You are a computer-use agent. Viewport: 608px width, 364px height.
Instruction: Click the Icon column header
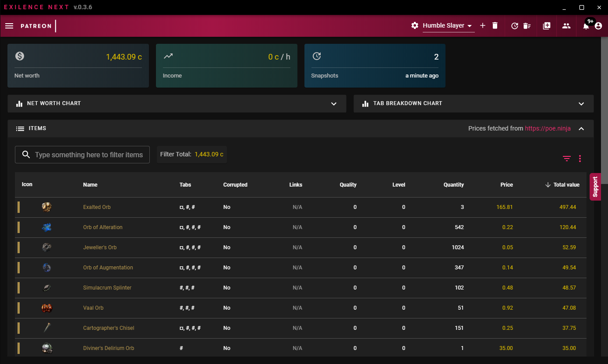coord(27,184)
